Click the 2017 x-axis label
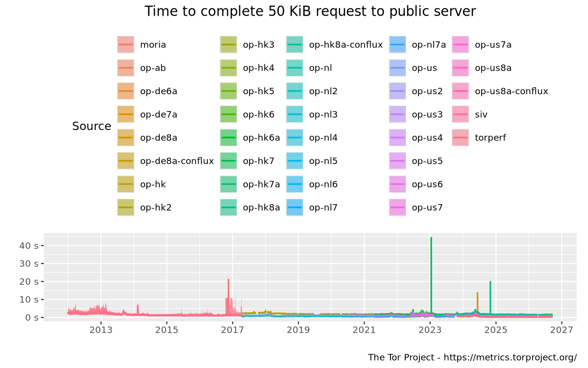The image size is (588, 368). point(233,329)
